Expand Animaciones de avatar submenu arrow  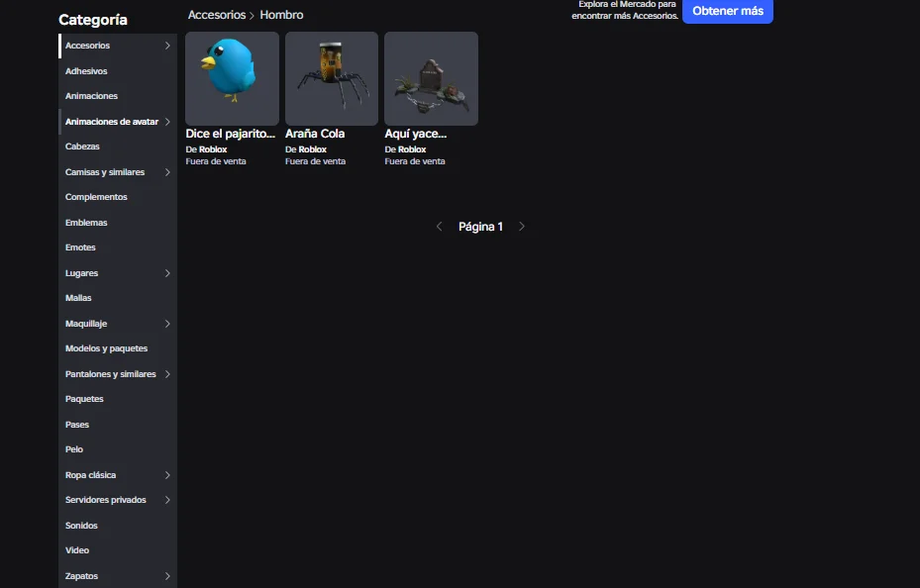pos(167,122)
